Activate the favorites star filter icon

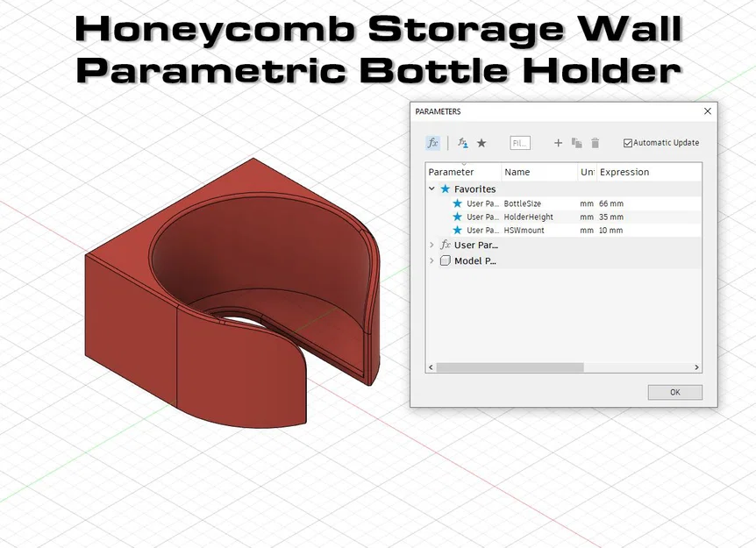click(x=481, y=143)
